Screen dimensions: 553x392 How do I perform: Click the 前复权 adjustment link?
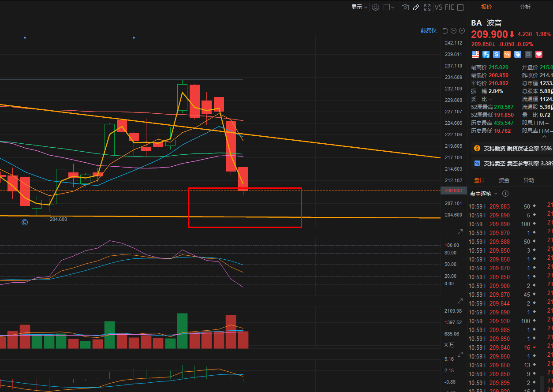[x=428, y=30]
